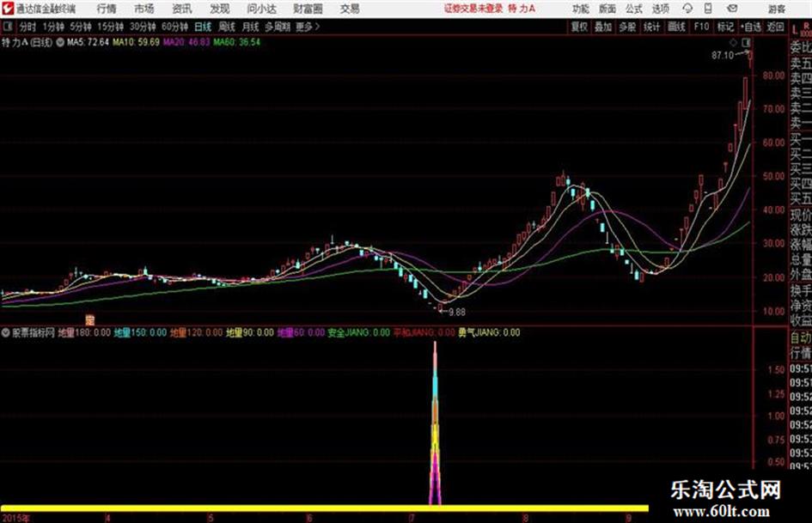Click the 叠加 overlay button
Screen dimensions: 812x523
click(603, 27)
